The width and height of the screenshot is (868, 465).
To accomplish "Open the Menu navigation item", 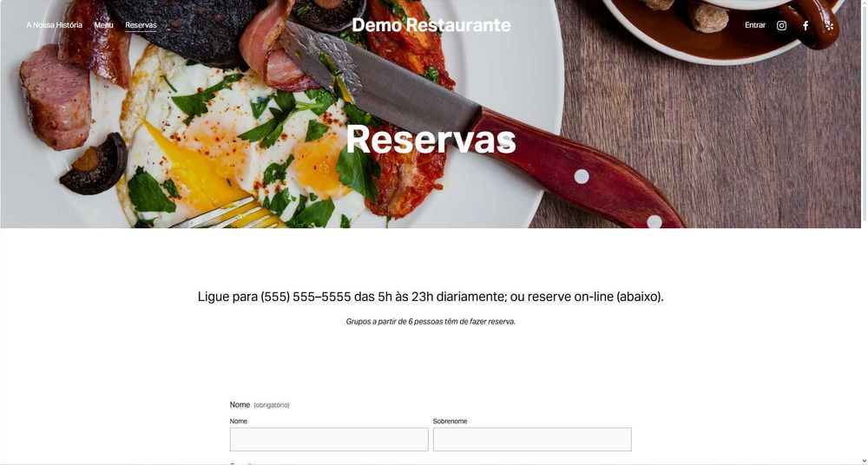I will click(x=103, y=25).
